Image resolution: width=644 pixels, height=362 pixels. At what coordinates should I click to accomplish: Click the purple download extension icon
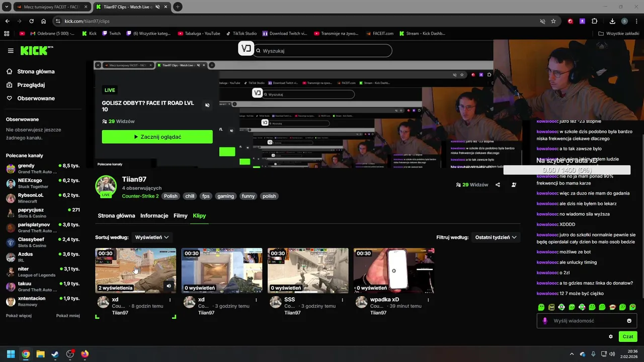click(x=582, y=21)
